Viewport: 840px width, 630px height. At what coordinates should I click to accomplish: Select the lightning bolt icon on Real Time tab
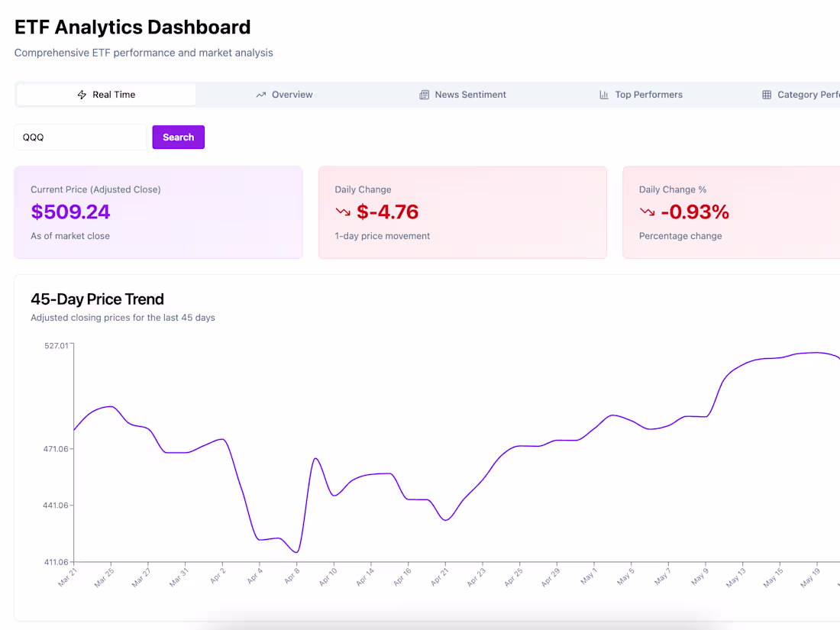(x=82, y=94)
